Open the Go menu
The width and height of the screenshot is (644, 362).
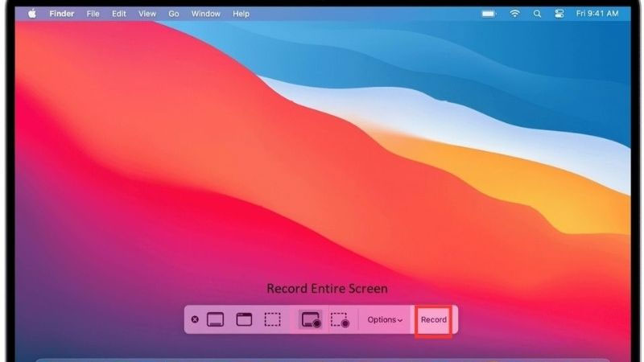pos(174,14)
